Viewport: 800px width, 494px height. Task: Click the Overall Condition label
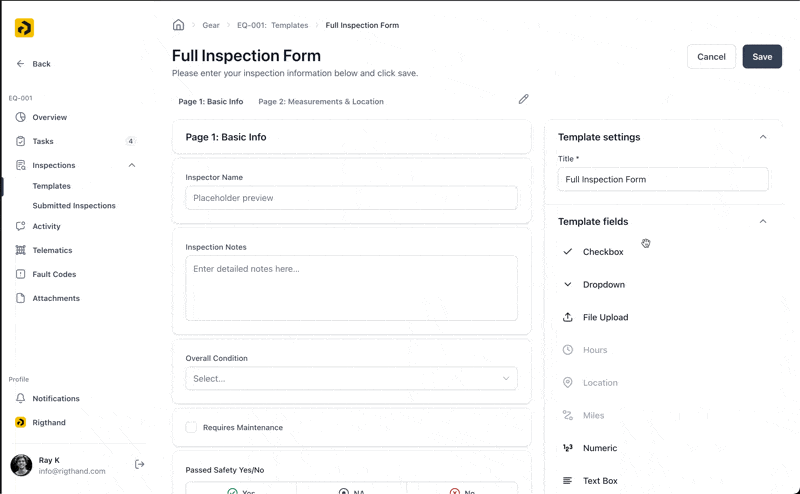(216, 358)
